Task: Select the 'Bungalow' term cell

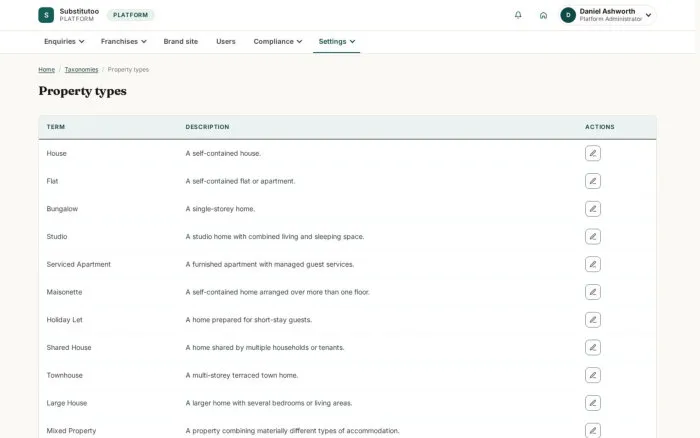Action: 62,209
